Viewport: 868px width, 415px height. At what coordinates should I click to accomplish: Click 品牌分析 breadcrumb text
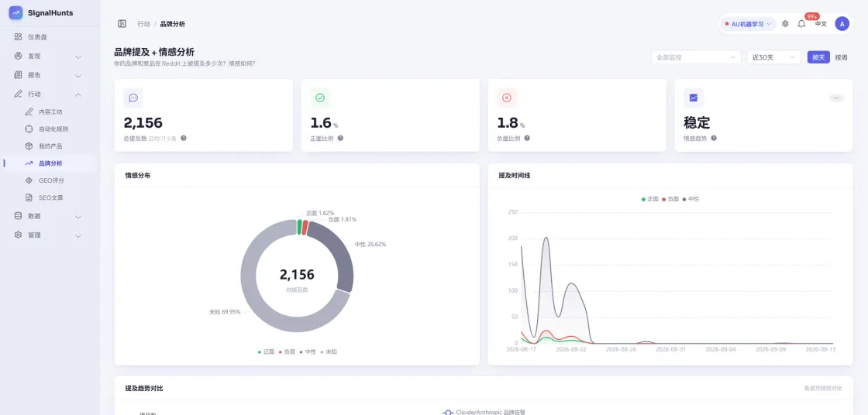173,24
